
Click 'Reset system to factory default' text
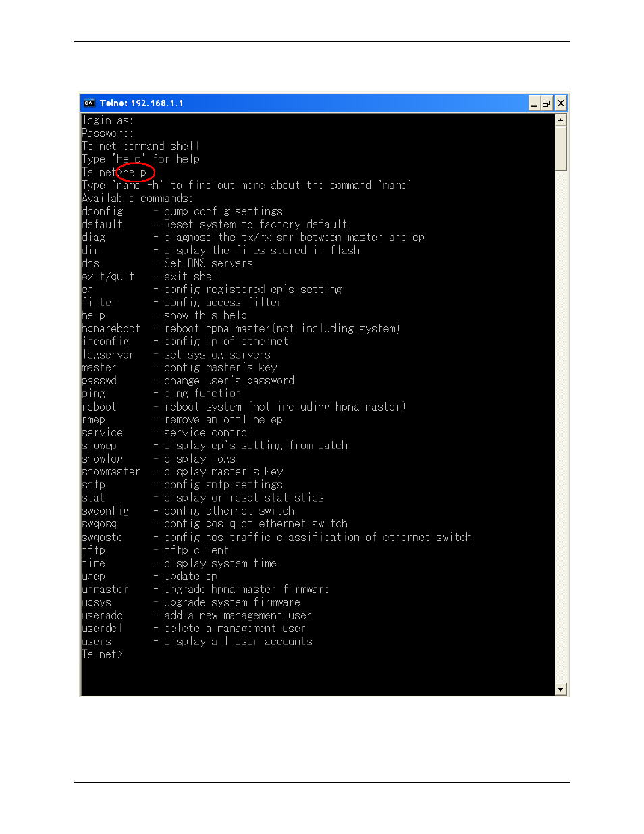point(256,225)
